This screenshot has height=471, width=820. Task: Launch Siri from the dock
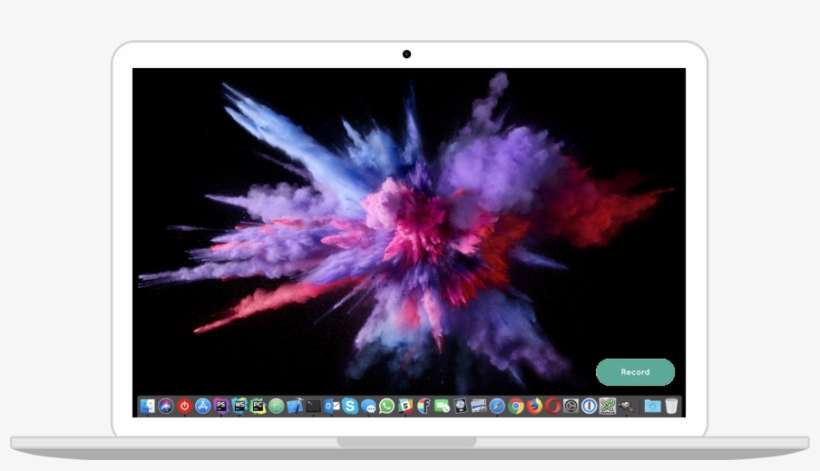pos(166,406)
